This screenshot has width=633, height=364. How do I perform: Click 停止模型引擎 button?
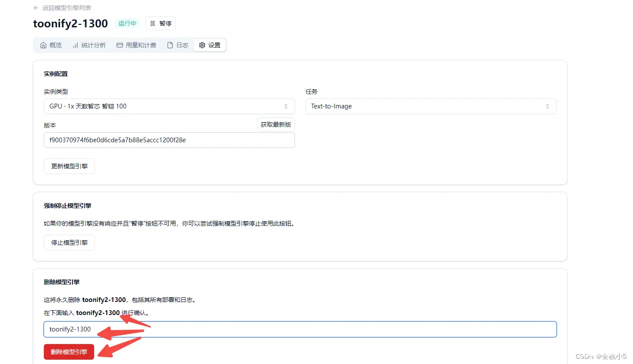(69, 243)
